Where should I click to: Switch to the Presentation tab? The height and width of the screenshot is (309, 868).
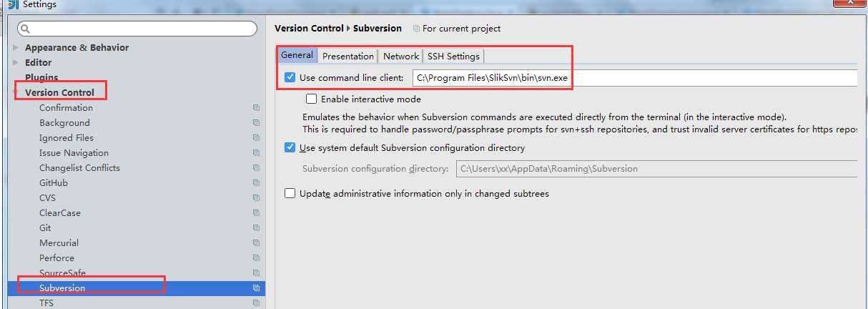pyautogui.click(x=348, y=56)
